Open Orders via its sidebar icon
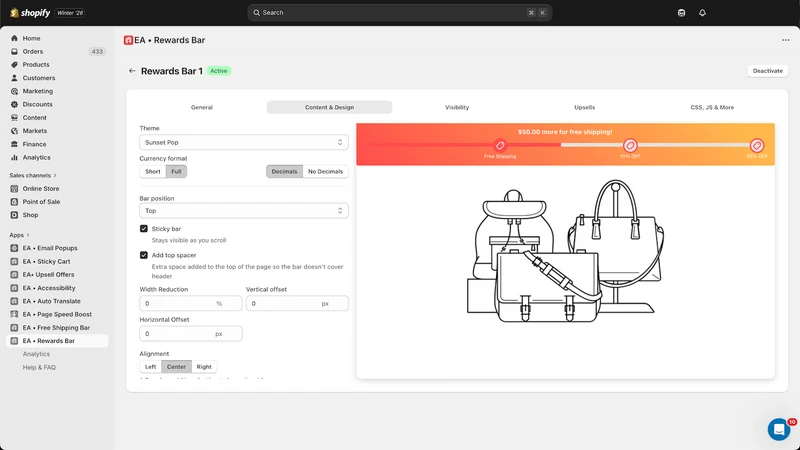 coord(14,52)
